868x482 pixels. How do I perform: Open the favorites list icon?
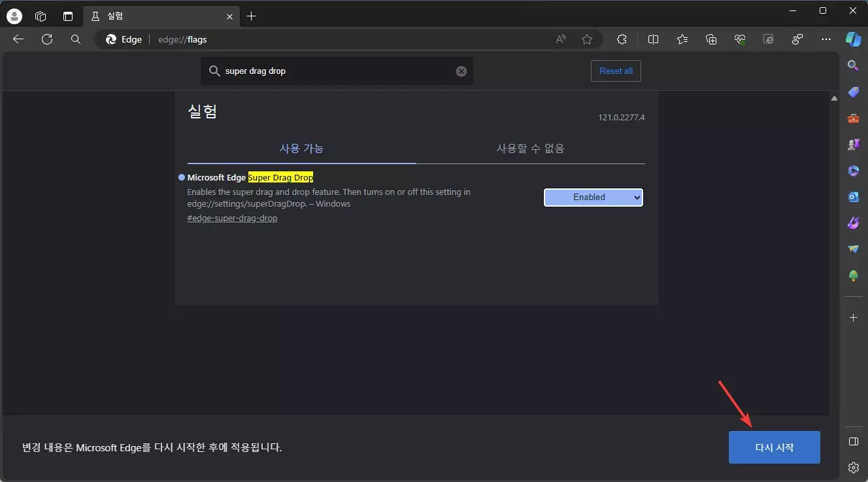pyautogui.click(x=682, y=39)
